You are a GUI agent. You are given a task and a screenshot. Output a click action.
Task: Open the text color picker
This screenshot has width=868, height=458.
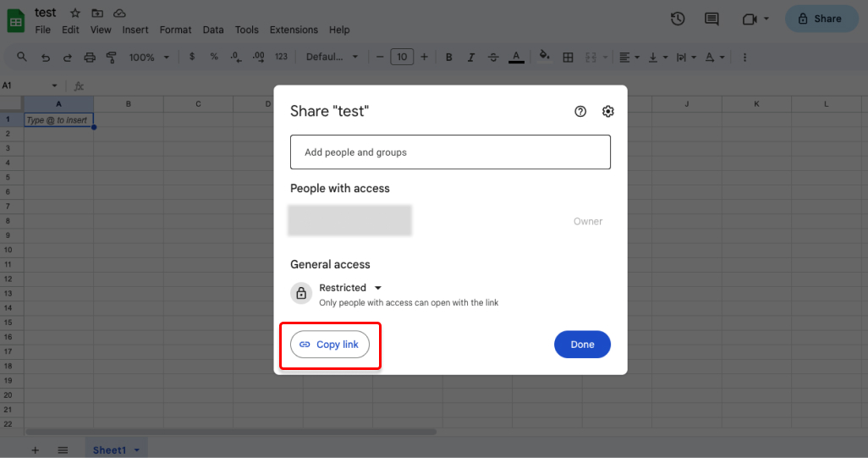516,57
